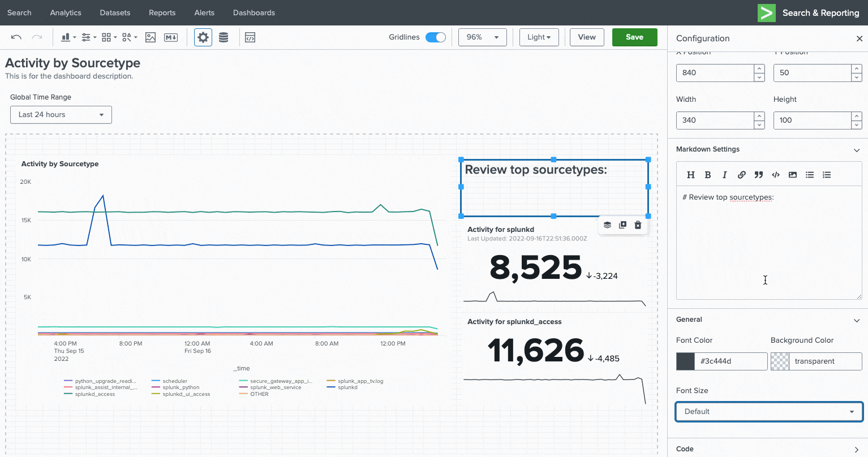The image size is (868, 457).
Task: Apply bold formatting in Markdown Settings
Action: pyautogui.click(x=708, y=175)
